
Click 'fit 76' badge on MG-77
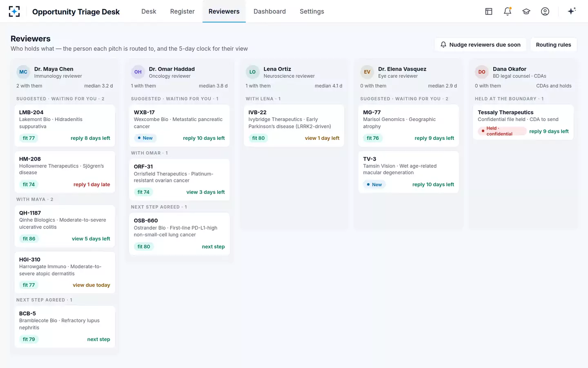click(373, 138)
